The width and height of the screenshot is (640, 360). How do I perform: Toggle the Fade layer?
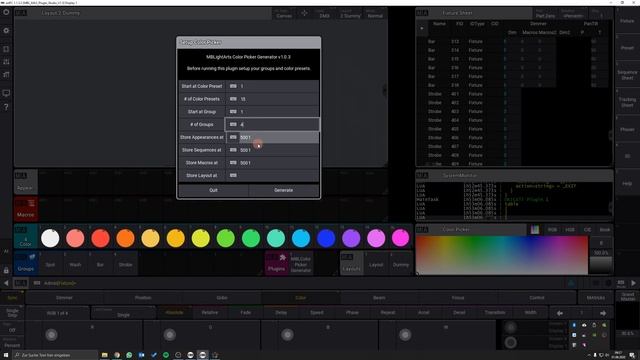245,312
